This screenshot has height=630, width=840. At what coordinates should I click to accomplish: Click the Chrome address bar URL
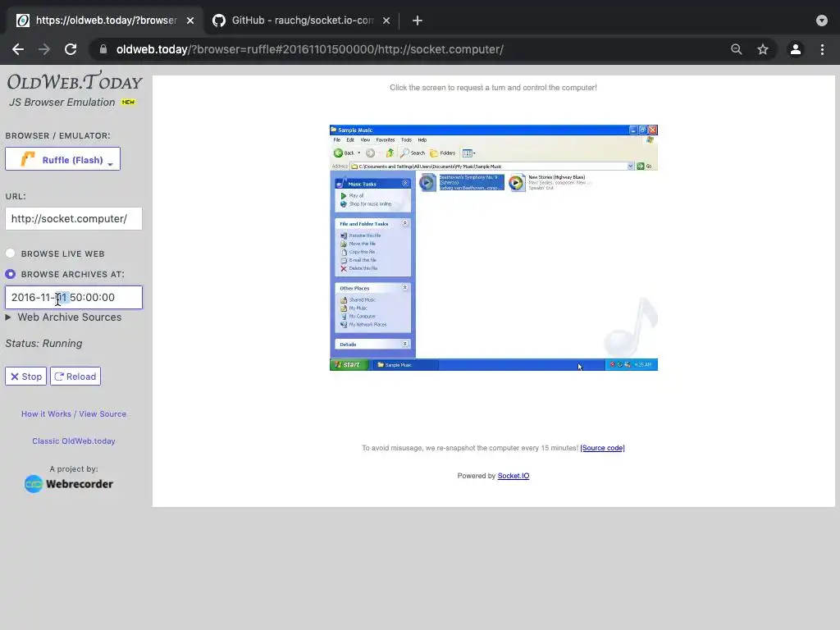pyautogui.click(x=309, y=49)
